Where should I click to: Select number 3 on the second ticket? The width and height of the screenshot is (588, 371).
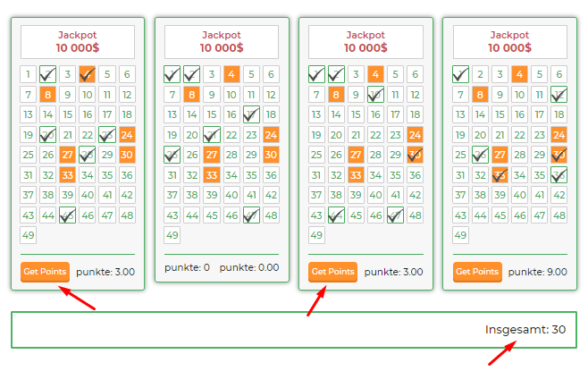(212, 74)
